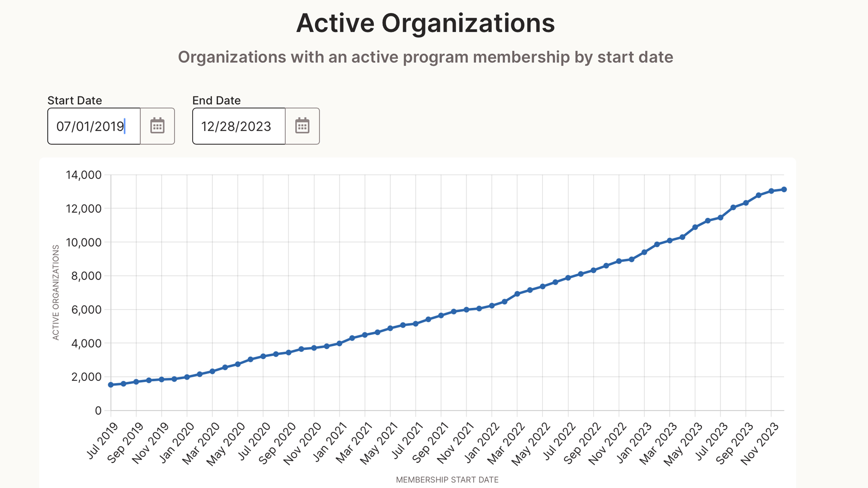Click the last data point on the line
This screenshot has width=868, height=488.
pyautogui.click(x=784, y=189)
